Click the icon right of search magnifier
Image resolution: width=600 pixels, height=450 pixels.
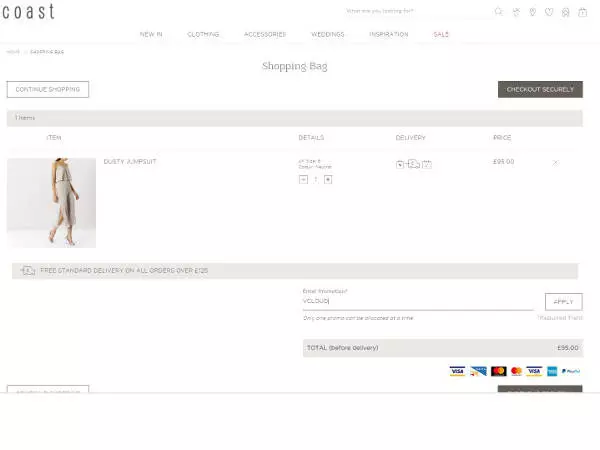(516, 12)
